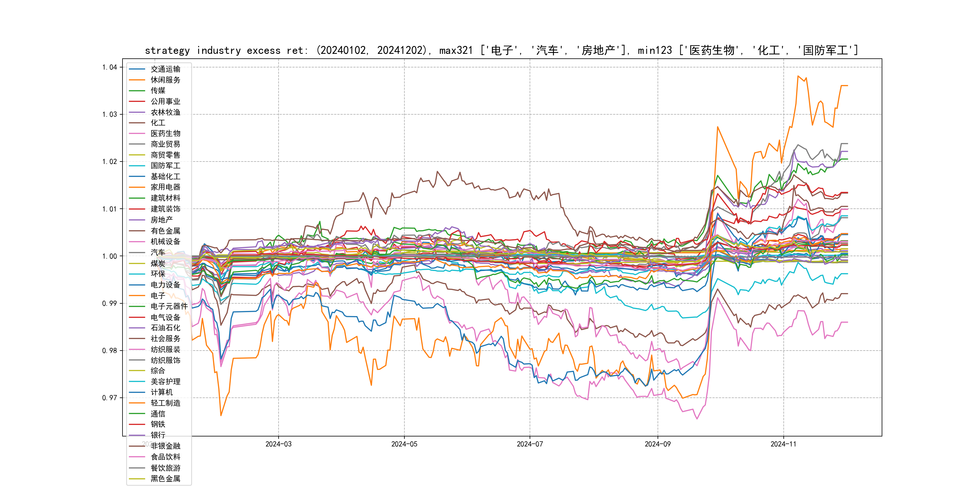Select the 计算机 legend entry
Viewport: 980px width, 490px height.
tap(161, 392)
